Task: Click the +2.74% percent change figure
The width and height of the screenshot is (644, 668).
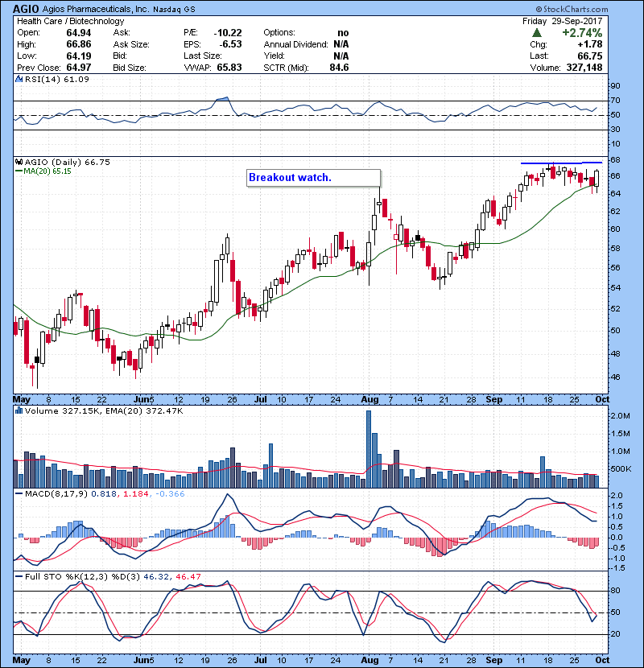Action: point(582,33)
